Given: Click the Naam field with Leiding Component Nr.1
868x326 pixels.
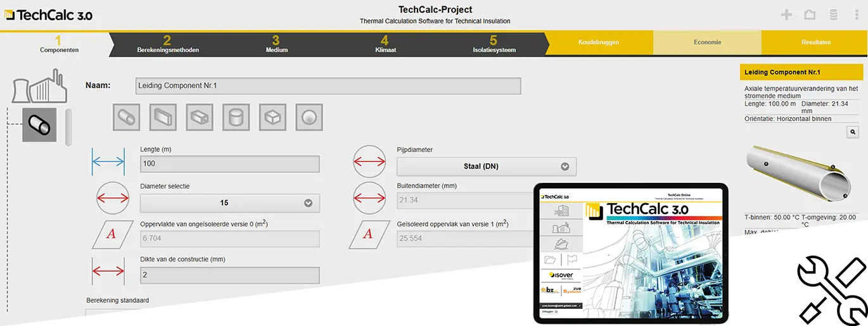Looking at the screenshot, I should (x=328, y=85).
